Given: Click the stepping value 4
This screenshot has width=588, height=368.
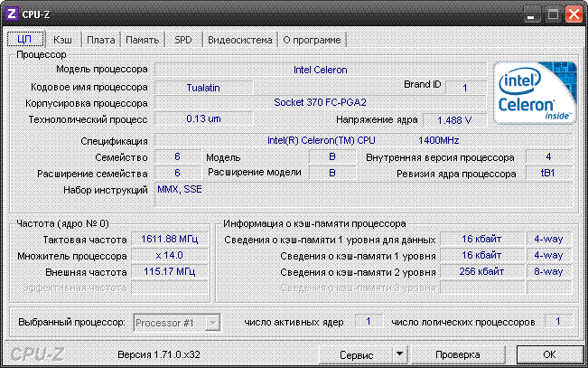Looking at the screenshot, I should pyautogui.click(x=548, y=156).
